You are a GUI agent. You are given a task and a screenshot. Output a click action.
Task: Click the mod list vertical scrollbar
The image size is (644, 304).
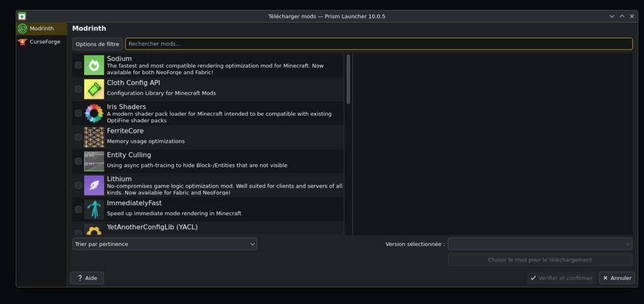pyautogui.click(x=348, y=79)
